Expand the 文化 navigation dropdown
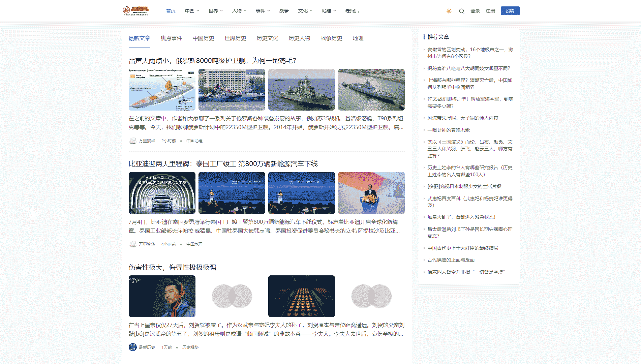This screenshot has height=364, width=641. coord(305,11)
